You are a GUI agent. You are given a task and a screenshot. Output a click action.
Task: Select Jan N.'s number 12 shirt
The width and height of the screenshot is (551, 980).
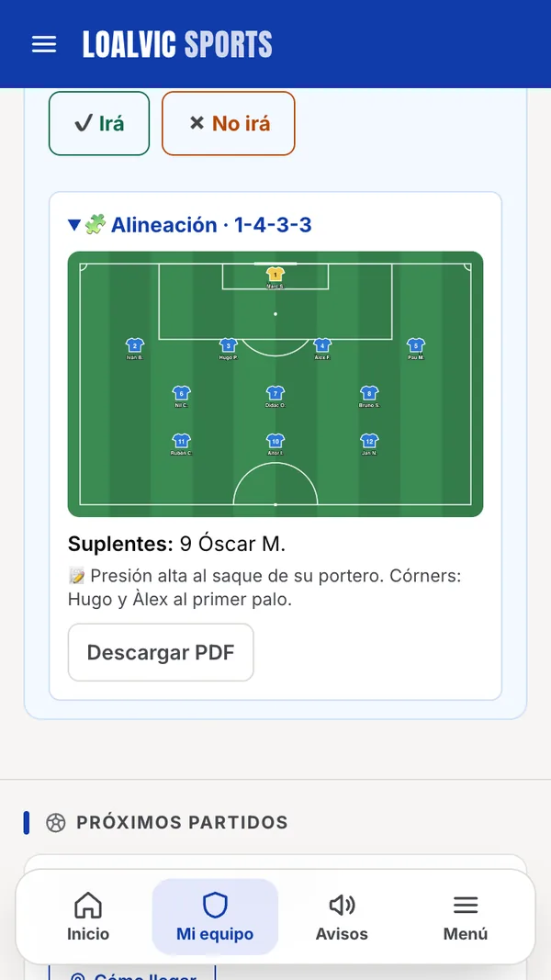(369, 441)
